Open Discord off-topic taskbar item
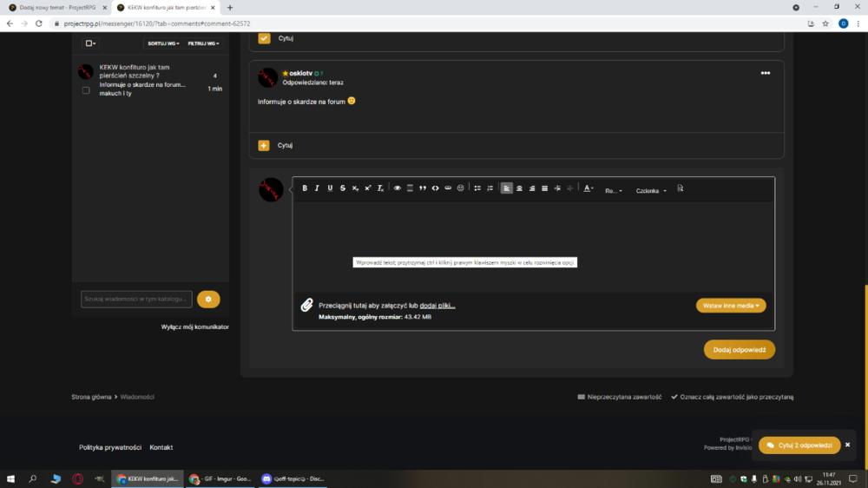Image resolution: width=868 pixels, height=488 pixels. pos(293,478)
